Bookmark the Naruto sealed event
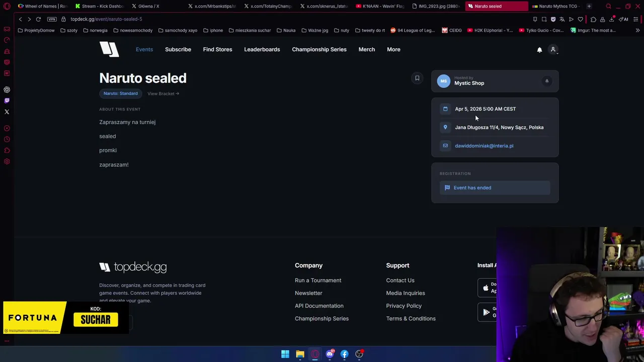The width and height of the screenshot is (644, 362). (x=417, y=78)
